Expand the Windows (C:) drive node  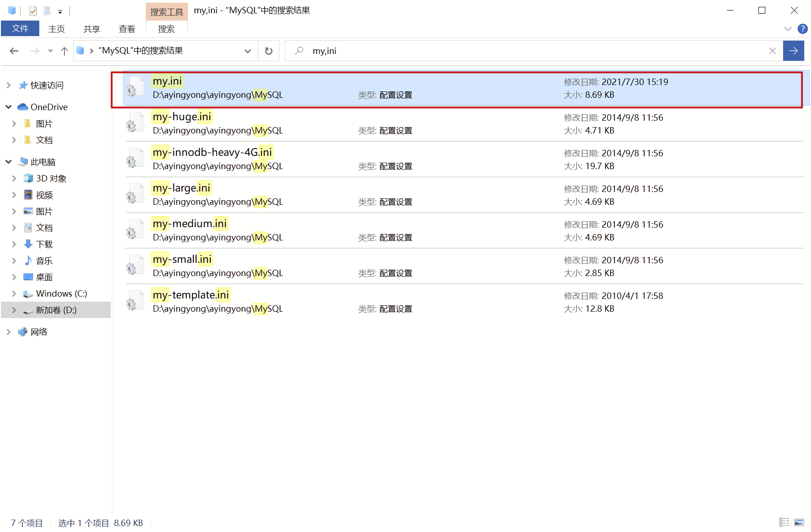pyautogui.click(x=14, y=293)
